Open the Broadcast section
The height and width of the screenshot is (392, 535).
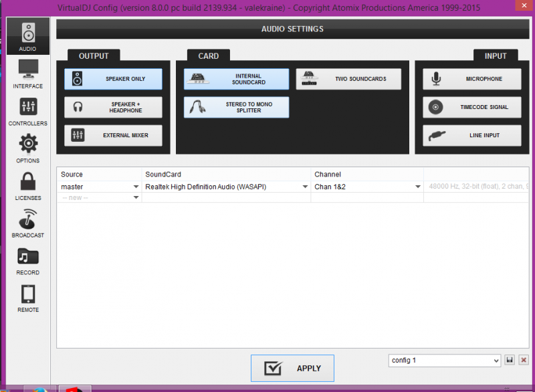point(28,223)
